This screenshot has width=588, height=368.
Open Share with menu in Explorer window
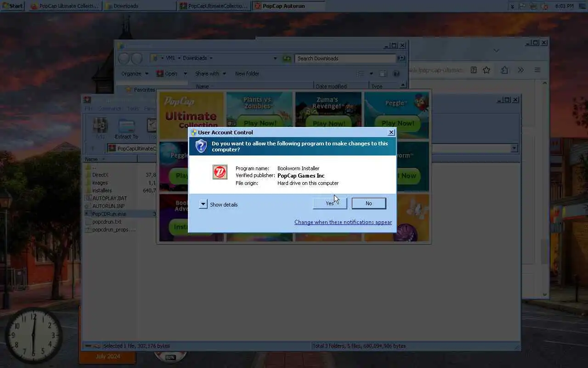210,74
